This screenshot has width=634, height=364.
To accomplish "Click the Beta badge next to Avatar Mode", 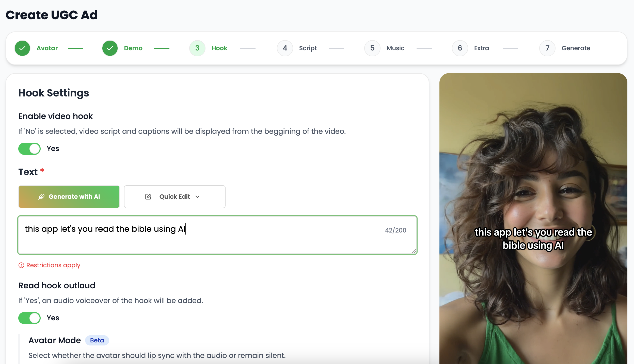I will 97,340.
